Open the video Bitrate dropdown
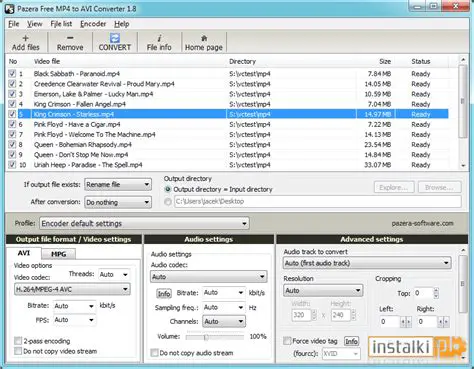 click(x=74, y=306)
